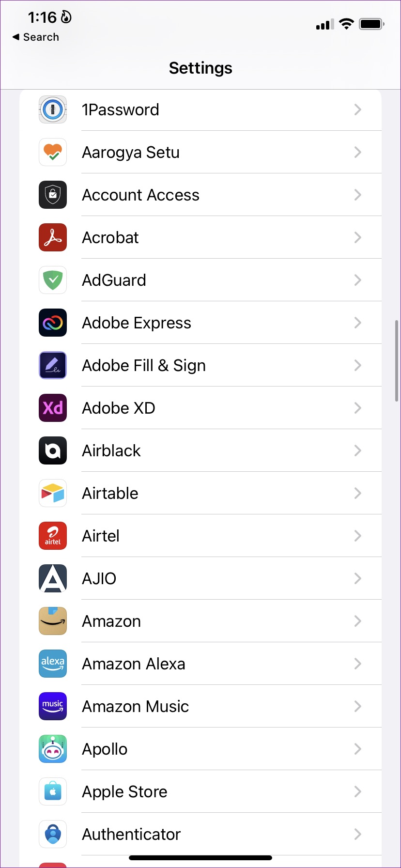Open Apple Store settings label
Image resolution: width=401 pixels, height=868 pixels.
(x=124, y=792)
